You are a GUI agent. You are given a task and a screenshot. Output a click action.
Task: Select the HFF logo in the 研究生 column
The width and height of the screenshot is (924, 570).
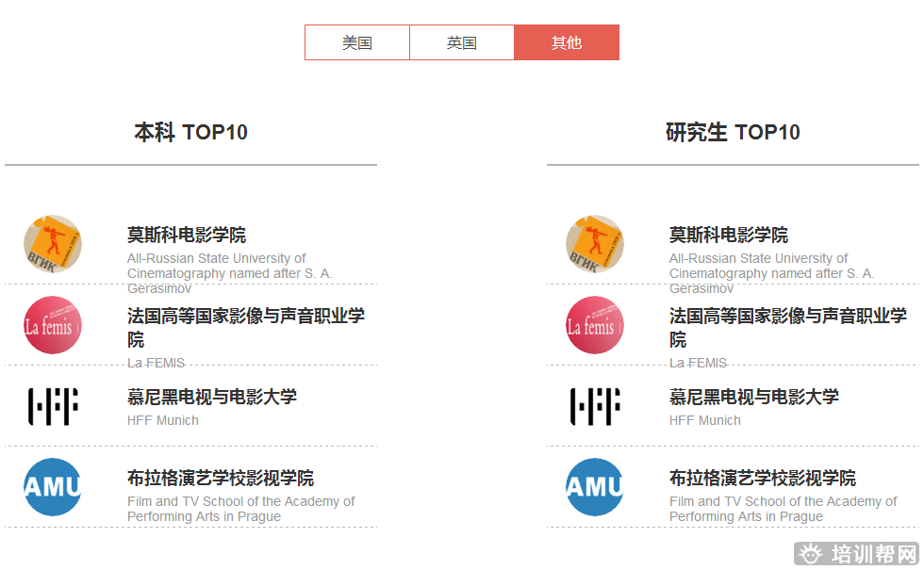595,406
